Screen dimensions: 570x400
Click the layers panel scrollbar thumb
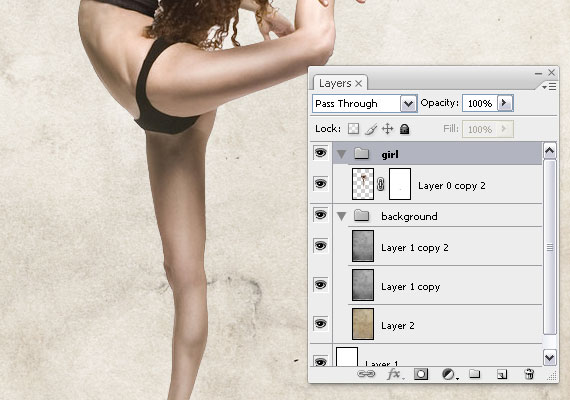(x=550, y=247)
